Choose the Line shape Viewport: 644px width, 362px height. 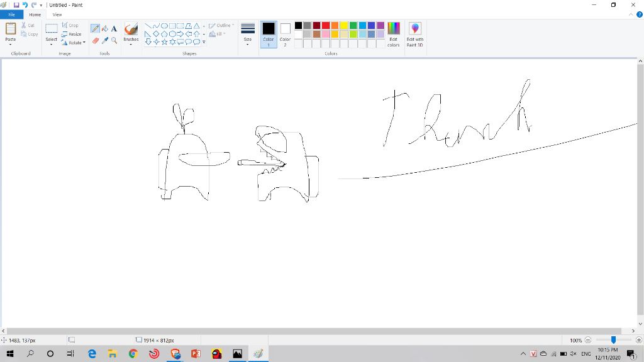coord(148,26)
